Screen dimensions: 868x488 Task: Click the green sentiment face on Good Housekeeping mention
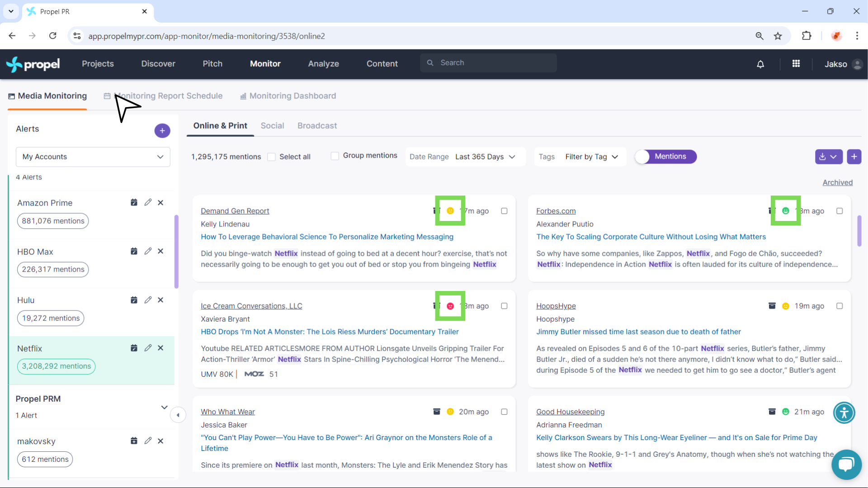click(786, 412)
